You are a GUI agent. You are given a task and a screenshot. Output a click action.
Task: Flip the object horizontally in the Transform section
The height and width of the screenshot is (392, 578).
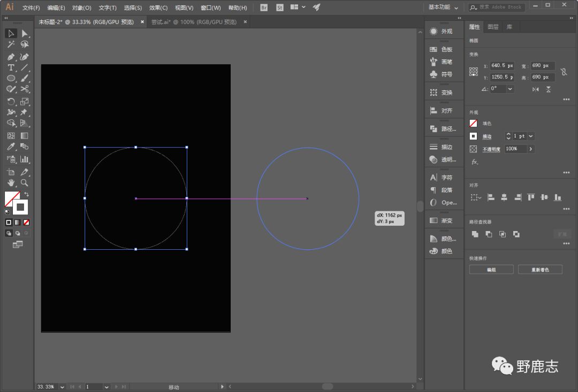click(x=536, y=89)
